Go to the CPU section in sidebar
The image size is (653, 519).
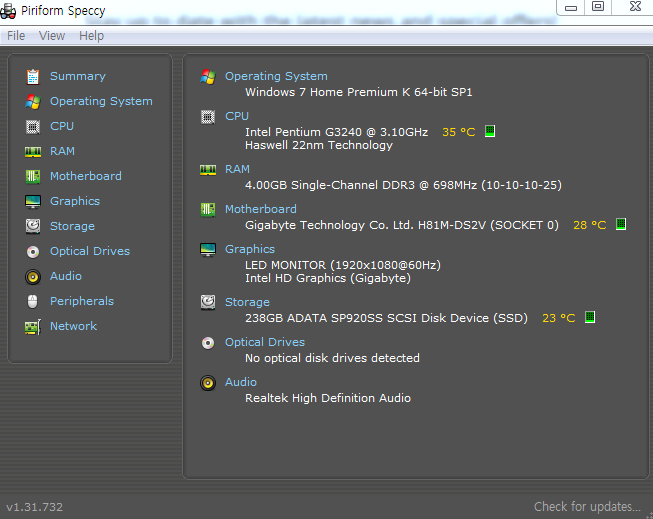[x=62, y=126]
